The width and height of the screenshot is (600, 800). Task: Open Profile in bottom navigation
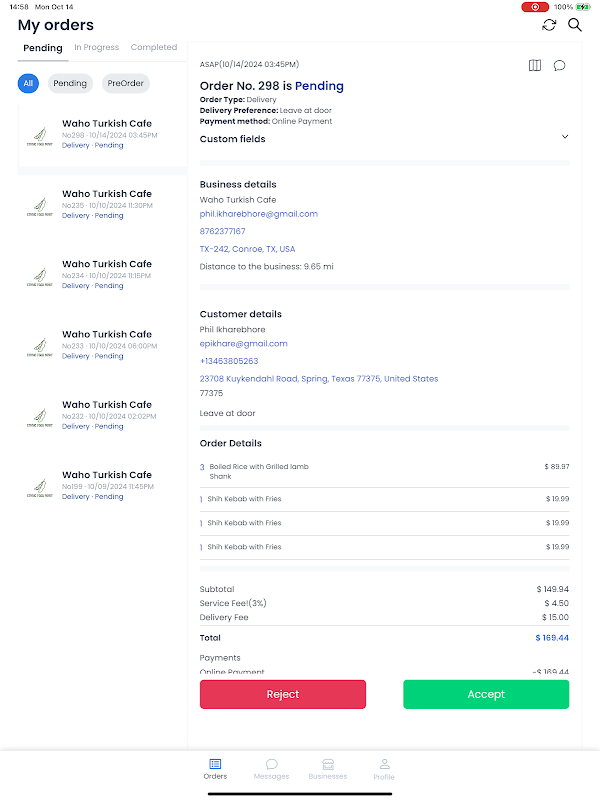pos(384,769)
